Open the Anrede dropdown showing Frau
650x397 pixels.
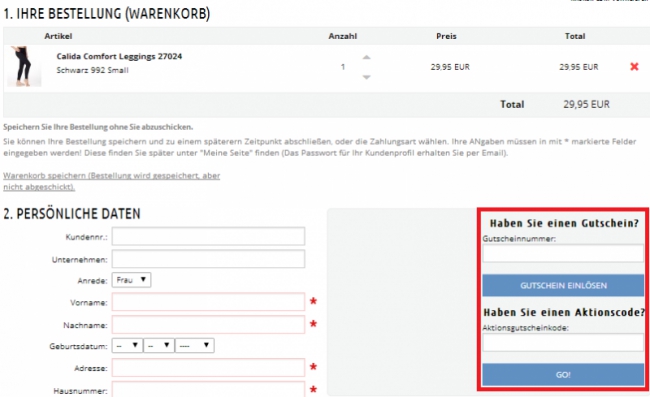[x=131, y=280]
